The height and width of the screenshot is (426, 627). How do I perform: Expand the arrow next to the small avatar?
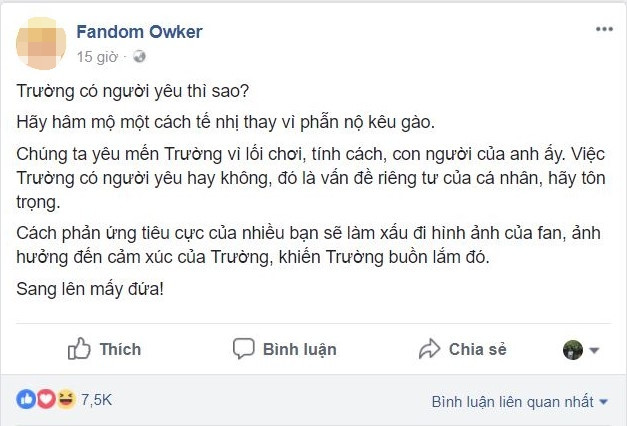594,350
